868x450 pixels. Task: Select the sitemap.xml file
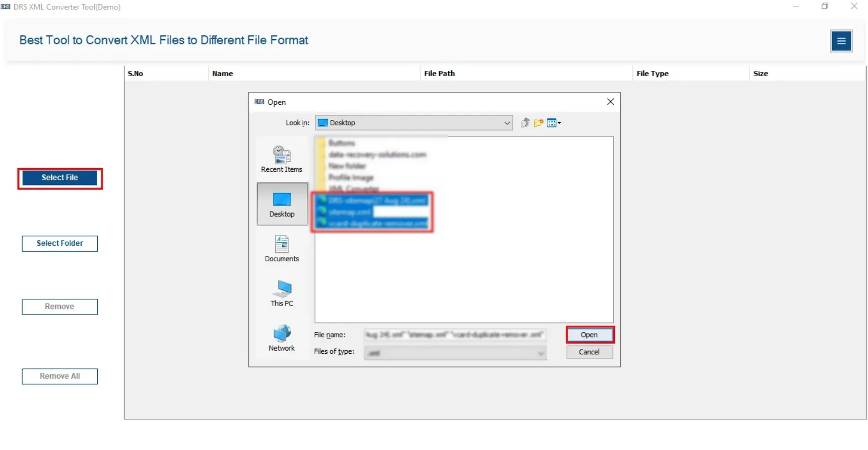pyautogui.click(x=344, y=212)
